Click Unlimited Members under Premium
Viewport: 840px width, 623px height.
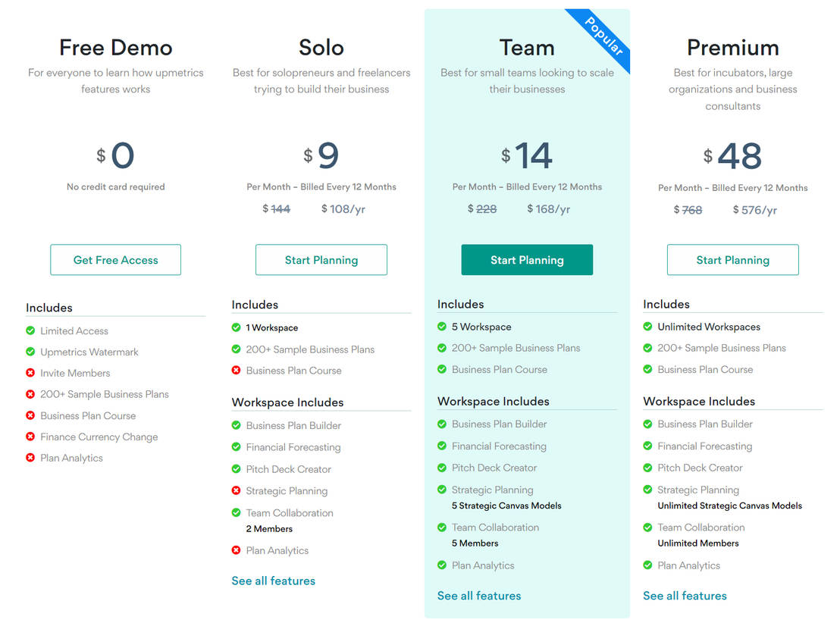coord(698,543)
